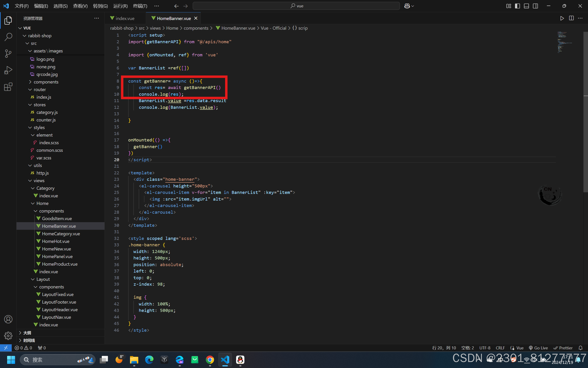The height and width of the screenshot is (368, 588).
Task: Show errors and warnings in status bar
Action: [23, 348]
